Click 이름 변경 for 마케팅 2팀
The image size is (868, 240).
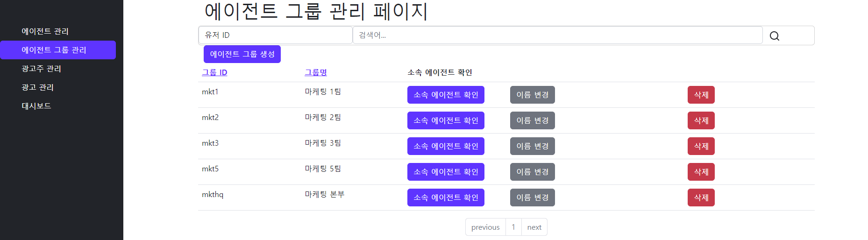(x=532, y=120)
